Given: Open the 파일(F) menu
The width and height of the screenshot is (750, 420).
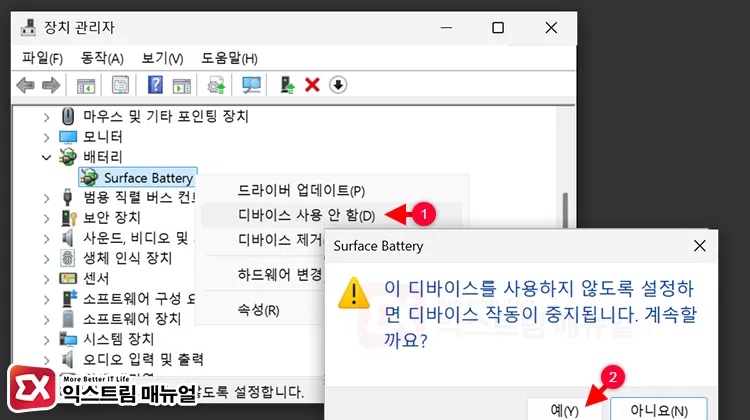Looking at the screenshot, I should tap(42, 58).
